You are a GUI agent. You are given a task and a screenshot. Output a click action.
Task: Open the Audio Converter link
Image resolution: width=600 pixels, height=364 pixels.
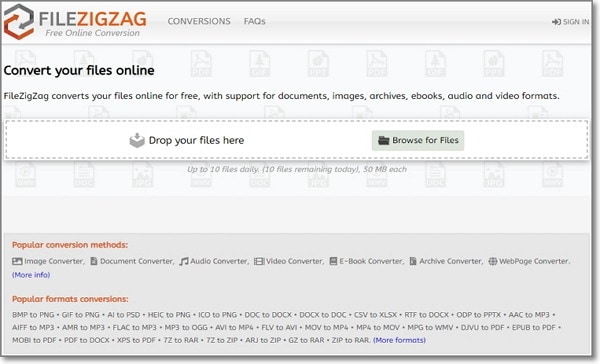click(x=219, y=261)
